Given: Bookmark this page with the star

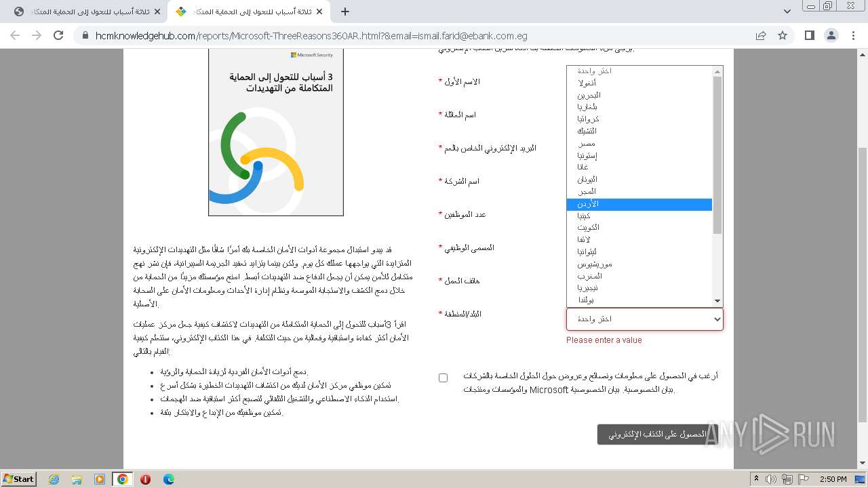Looking at the screenshot, I should [783, 36].
